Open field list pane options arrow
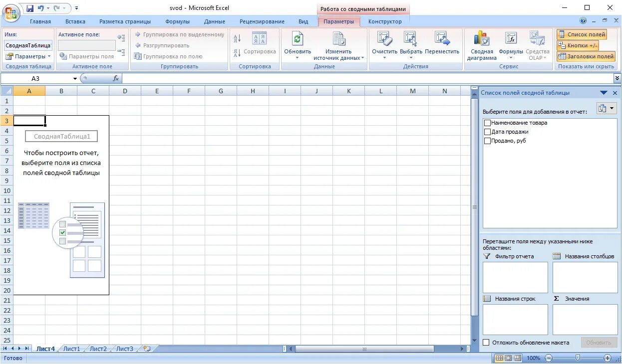 tap(604, 93)
